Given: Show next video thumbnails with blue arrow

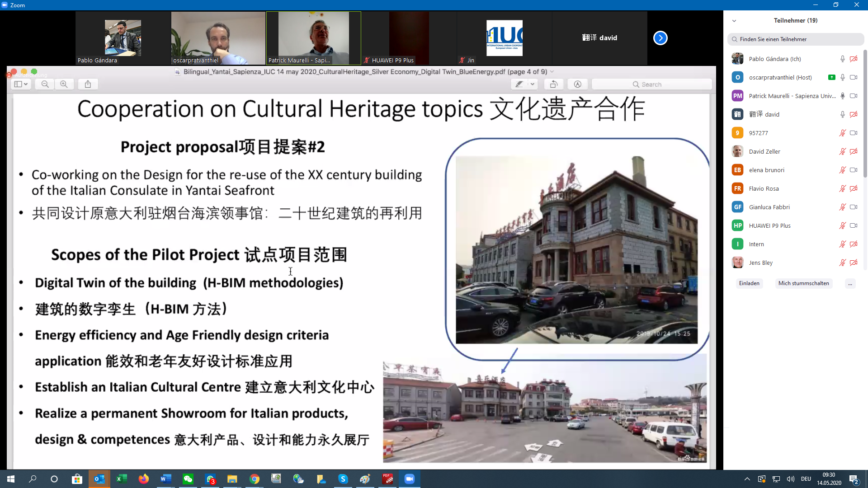Looking at the screenshot, I should [660, 38].
